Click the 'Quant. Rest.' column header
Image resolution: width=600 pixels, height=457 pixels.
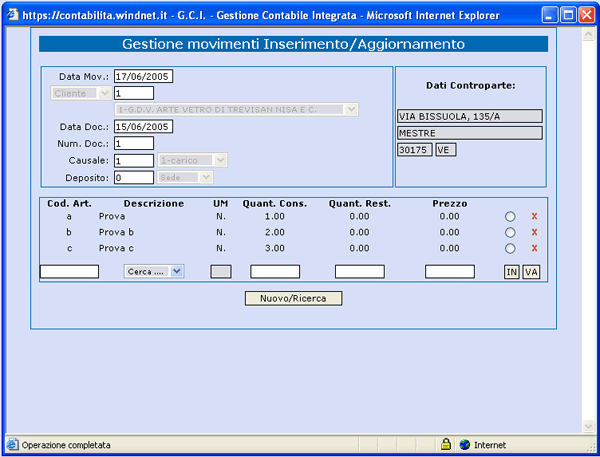click(x=360, y=204)
